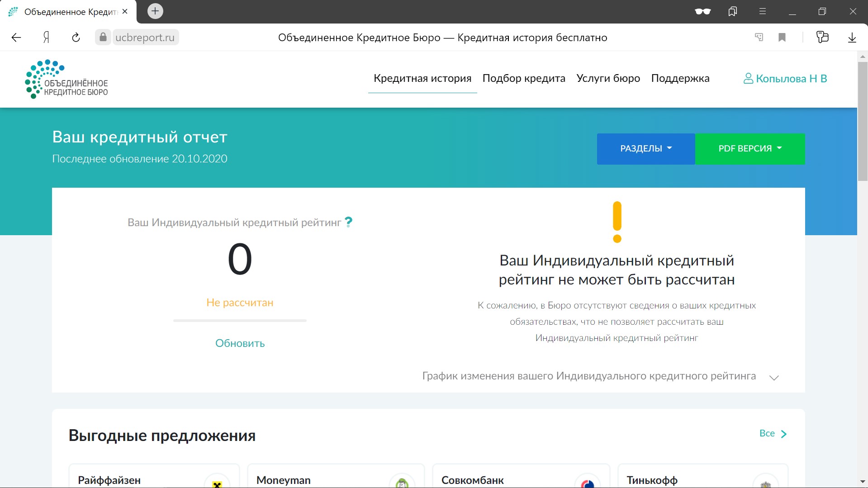Bookmark this page with the bookmark icon
This screenshot has height=488, width=868.
782,37
